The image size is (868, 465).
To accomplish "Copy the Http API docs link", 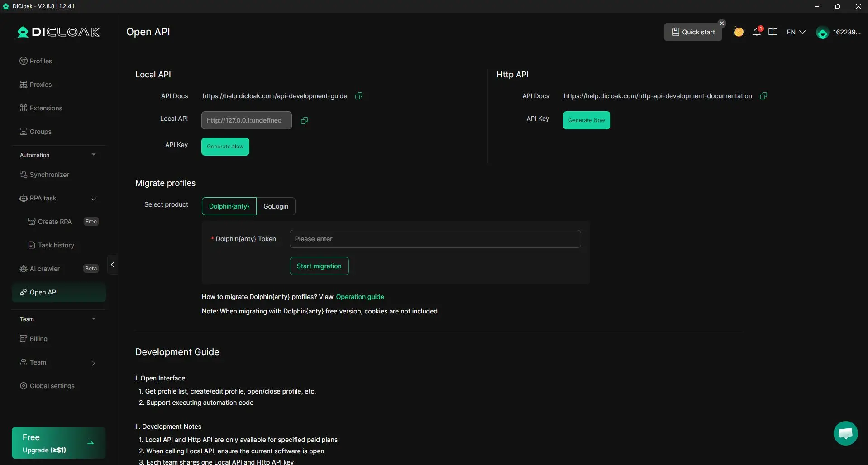I will point(763,96).
